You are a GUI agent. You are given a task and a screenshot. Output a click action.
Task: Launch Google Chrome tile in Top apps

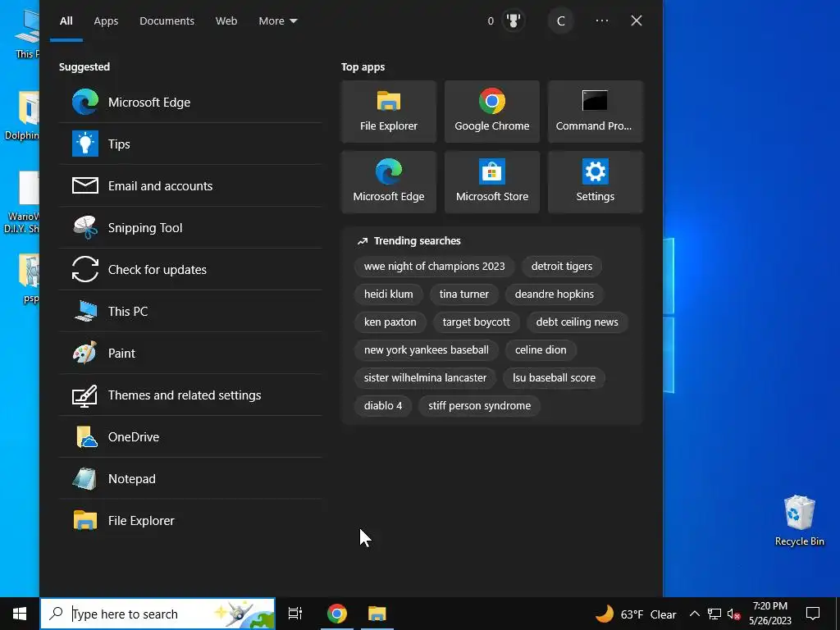click(492, 112)
